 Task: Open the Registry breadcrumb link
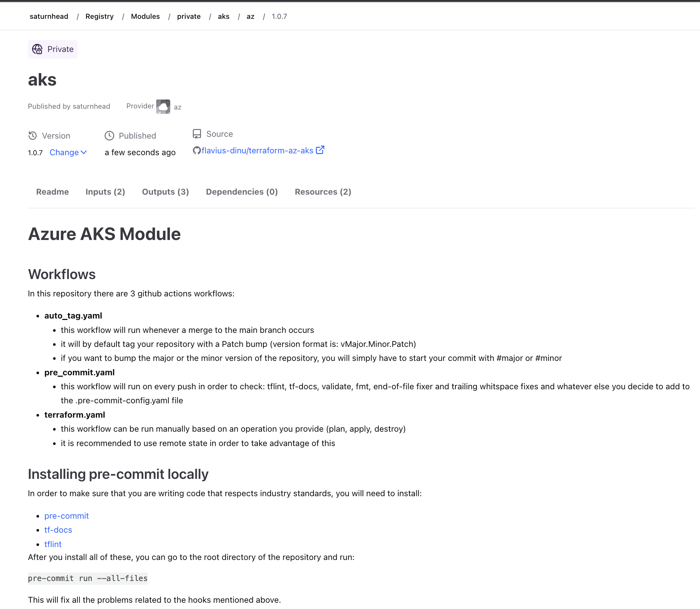[x=99, y=16]
